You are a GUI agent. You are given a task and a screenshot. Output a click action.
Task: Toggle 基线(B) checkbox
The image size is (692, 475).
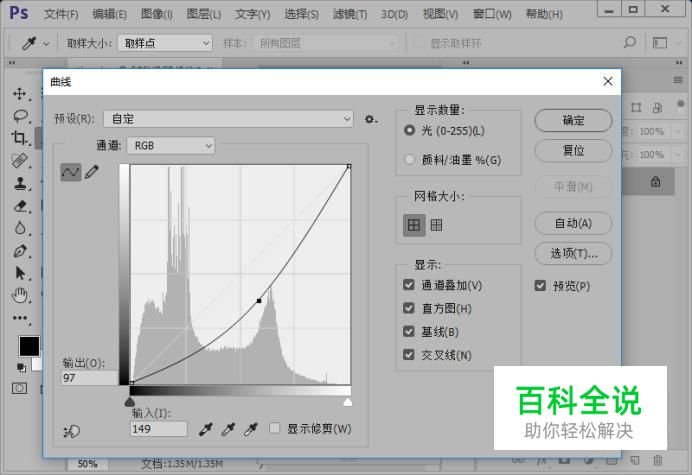pyautogui.click(x=409, y=331)
